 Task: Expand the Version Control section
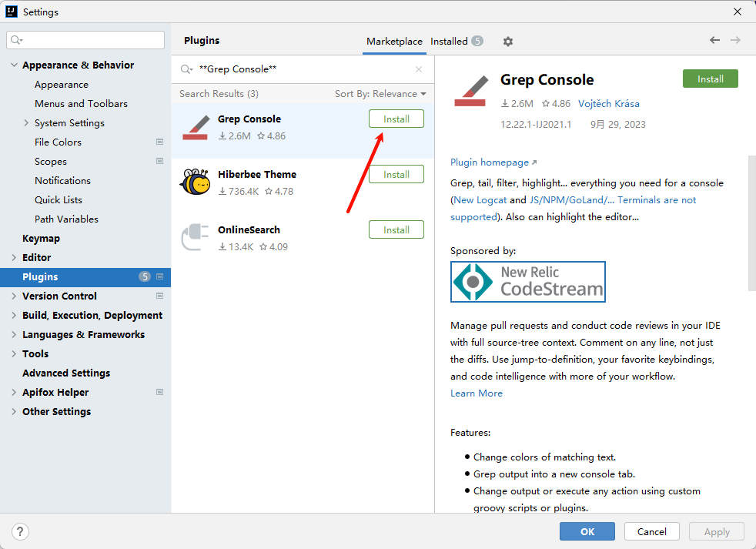click(x=14, y=296)
